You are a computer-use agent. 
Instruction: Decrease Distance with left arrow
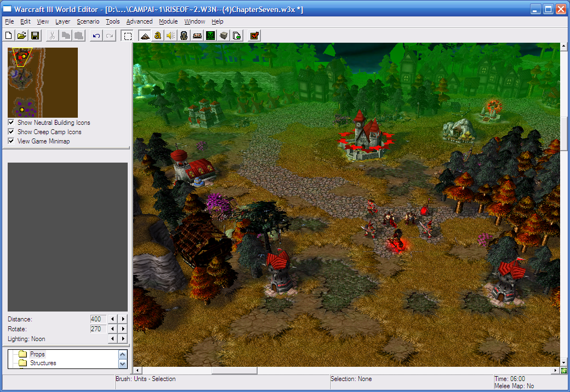click(x=113, y=319)
